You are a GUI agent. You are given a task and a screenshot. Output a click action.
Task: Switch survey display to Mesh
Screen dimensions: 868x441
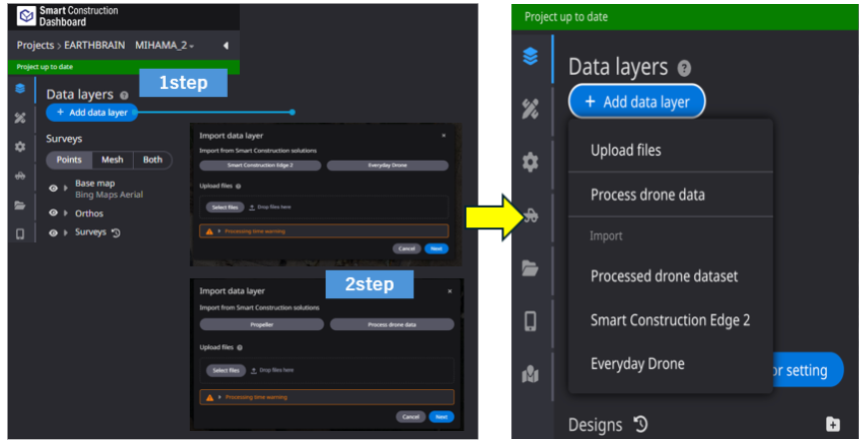[x=113, y=160]
